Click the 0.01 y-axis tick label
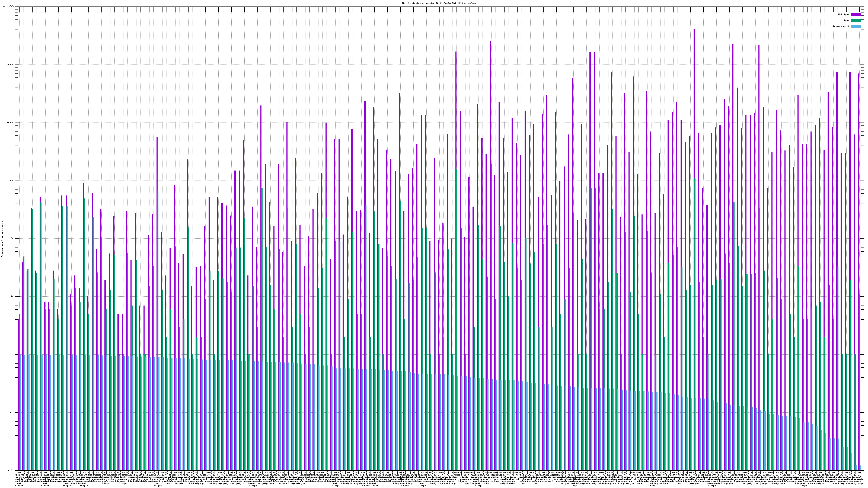 pos(11,470)
